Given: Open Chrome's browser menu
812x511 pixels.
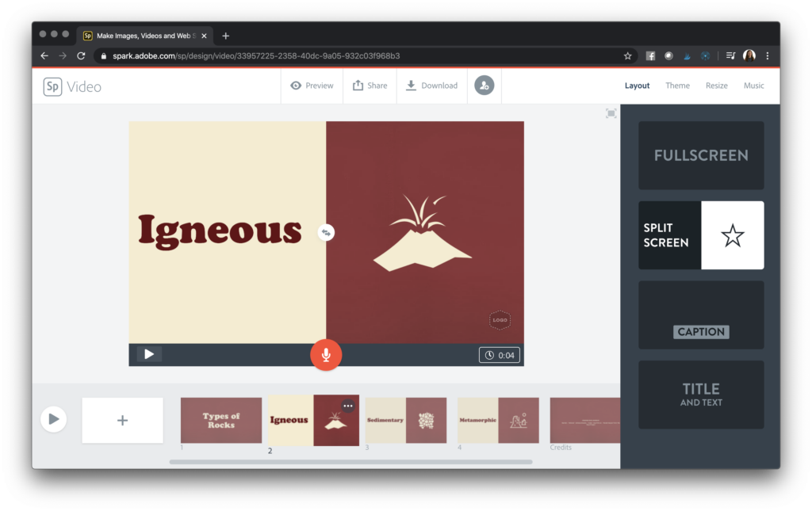Looking at the screenshot, I should (767, 55).
